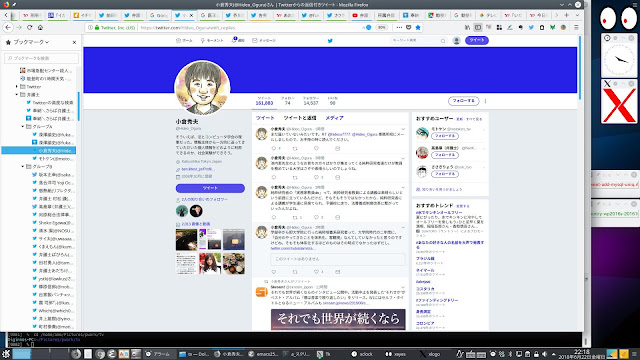This screenshot has height=360, width=640.
Task: Follow suggested user モトケン
Action: pyautogui.click(x=444, y=136)
